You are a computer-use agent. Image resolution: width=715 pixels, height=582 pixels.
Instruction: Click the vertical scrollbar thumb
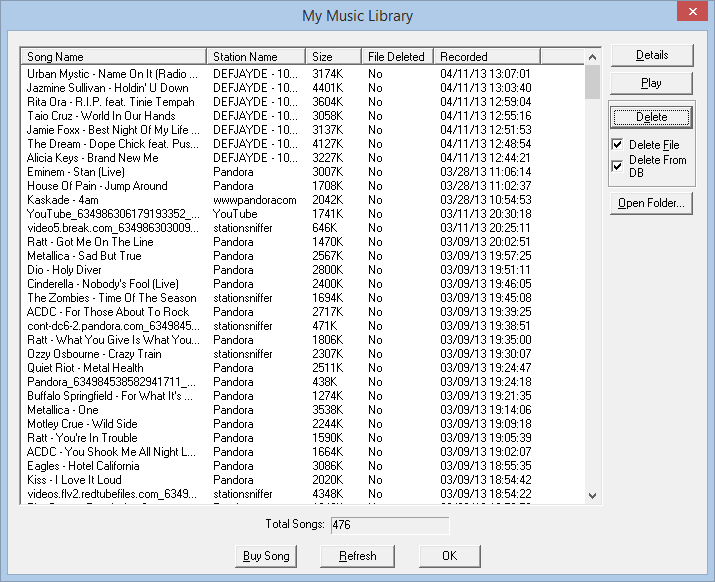pyautogui.click(x=592, y=82)
